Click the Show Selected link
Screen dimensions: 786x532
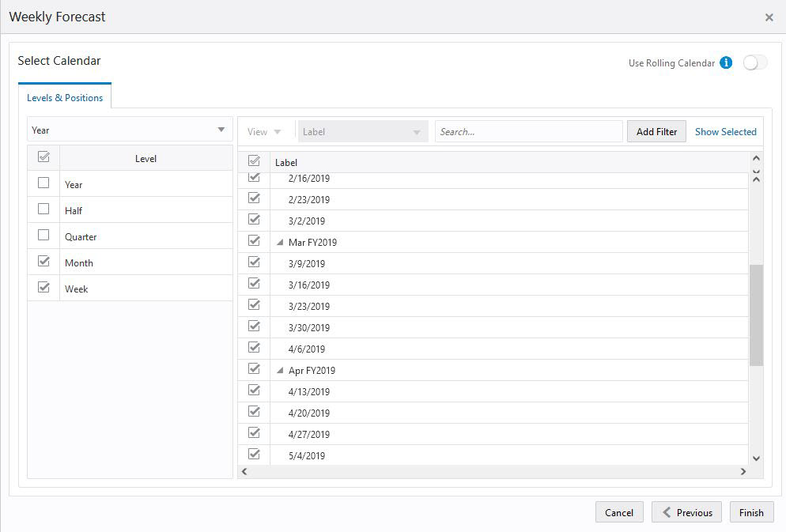pyautogui.click(x=725, y=131)
